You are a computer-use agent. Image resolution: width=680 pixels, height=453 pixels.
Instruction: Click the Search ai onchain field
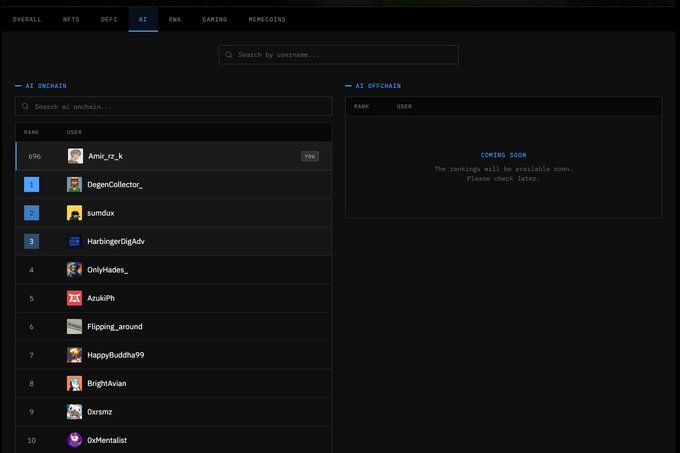tap(174, 106)
